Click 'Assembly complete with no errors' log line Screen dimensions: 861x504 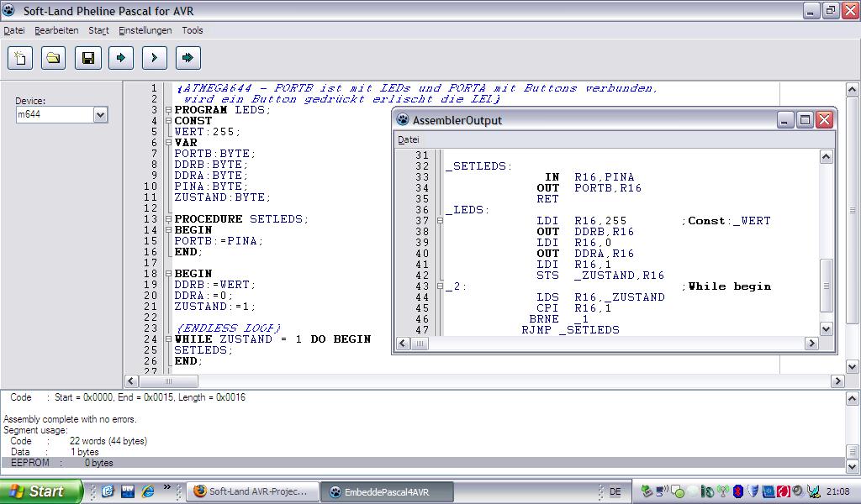click(x=71, y=419)
